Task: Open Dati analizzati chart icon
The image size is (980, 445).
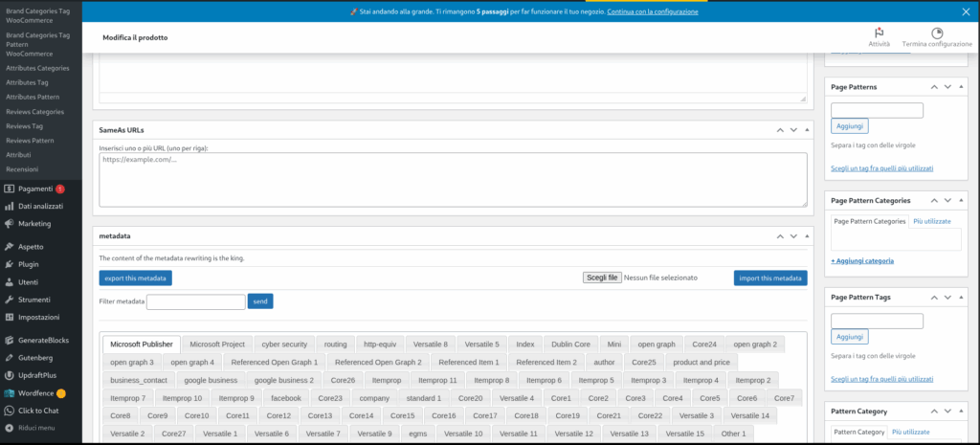Action: (x=10, y=207)
